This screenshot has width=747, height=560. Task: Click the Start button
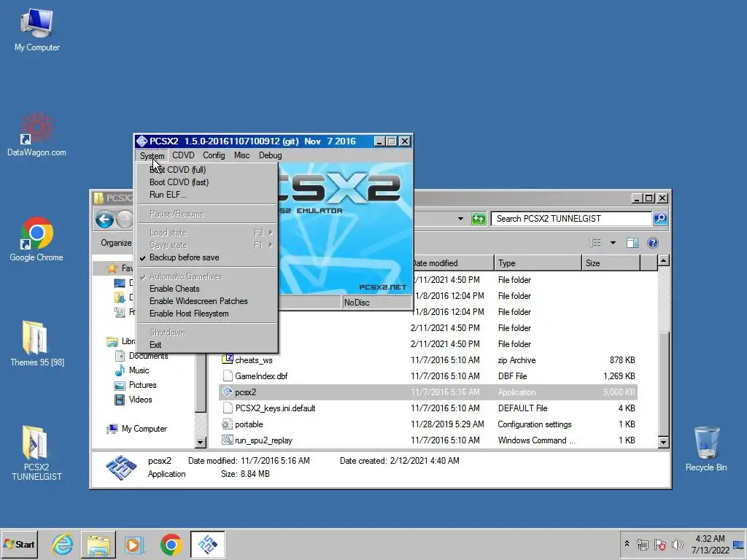point(20,544)
